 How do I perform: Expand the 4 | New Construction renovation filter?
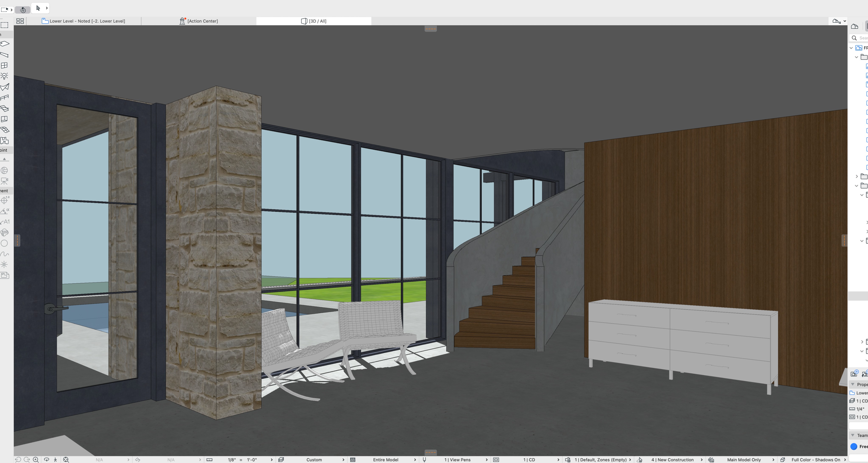tap(672, 460)
